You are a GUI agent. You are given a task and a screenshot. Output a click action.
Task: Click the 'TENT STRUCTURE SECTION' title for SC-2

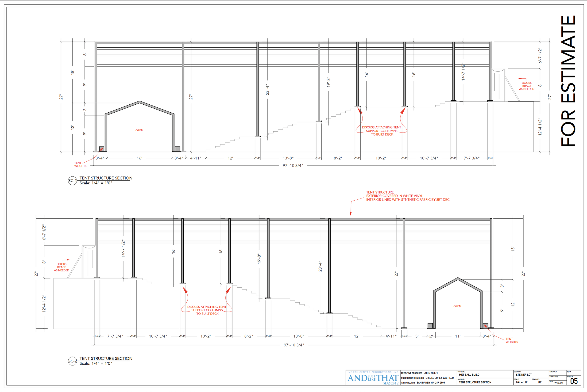point(106,358)
